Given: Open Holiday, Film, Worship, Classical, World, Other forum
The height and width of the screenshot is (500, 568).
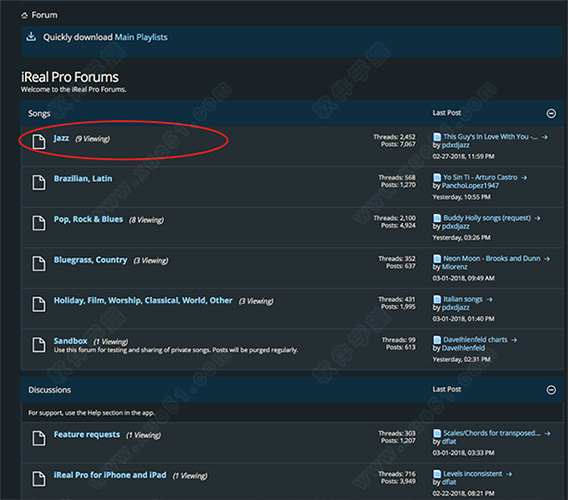Looking at the screenshot, I should (143, 300).
